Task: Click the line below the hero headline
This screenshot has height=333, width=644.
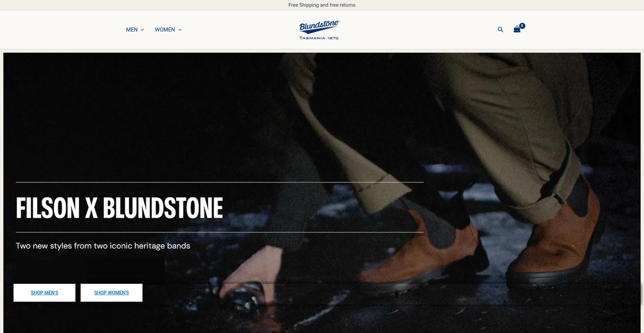Action: coord(220,232)
